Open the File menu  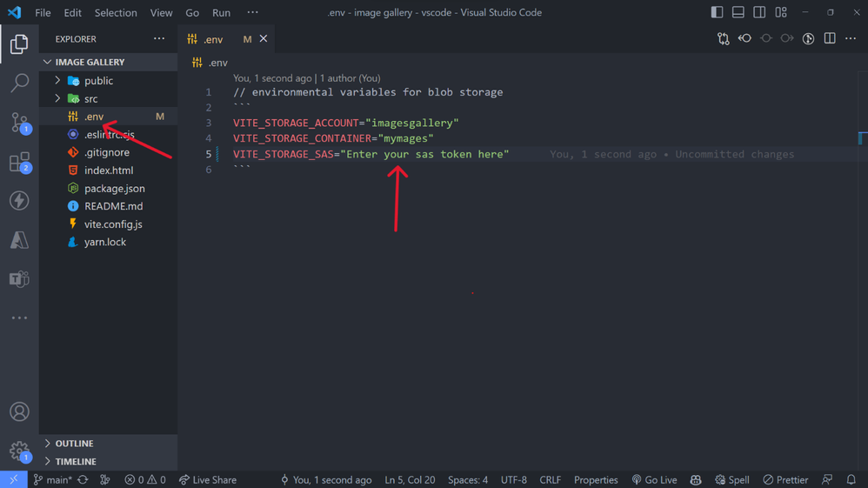pyautogui.click(x=43, y=12)
